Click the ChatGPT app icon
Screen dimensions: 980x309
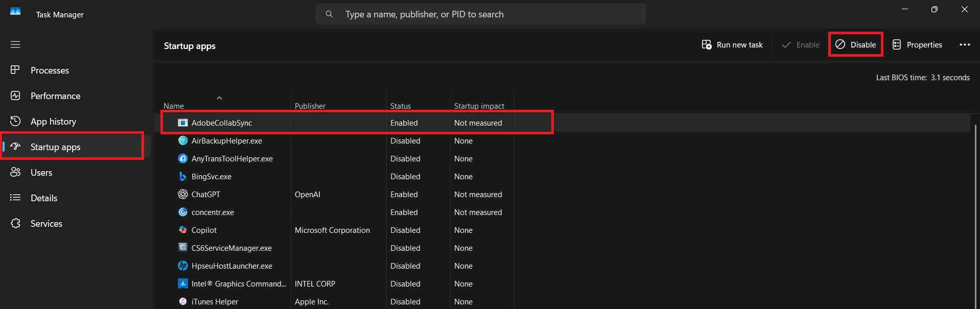(182, 194)
